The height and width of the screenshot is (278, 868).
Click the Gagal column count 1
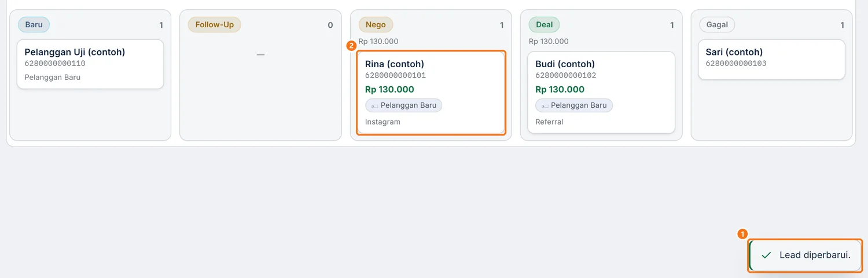pos(843,25)
